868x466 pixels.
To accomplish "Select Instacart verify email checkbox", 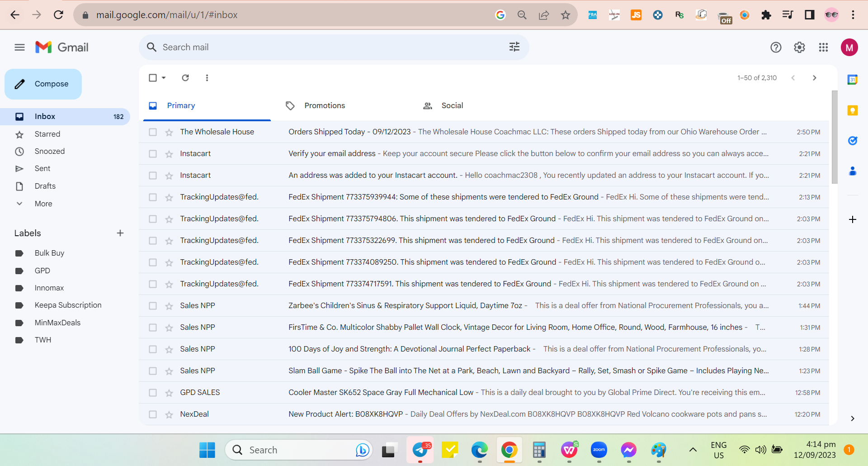I will tap(153, 154).
